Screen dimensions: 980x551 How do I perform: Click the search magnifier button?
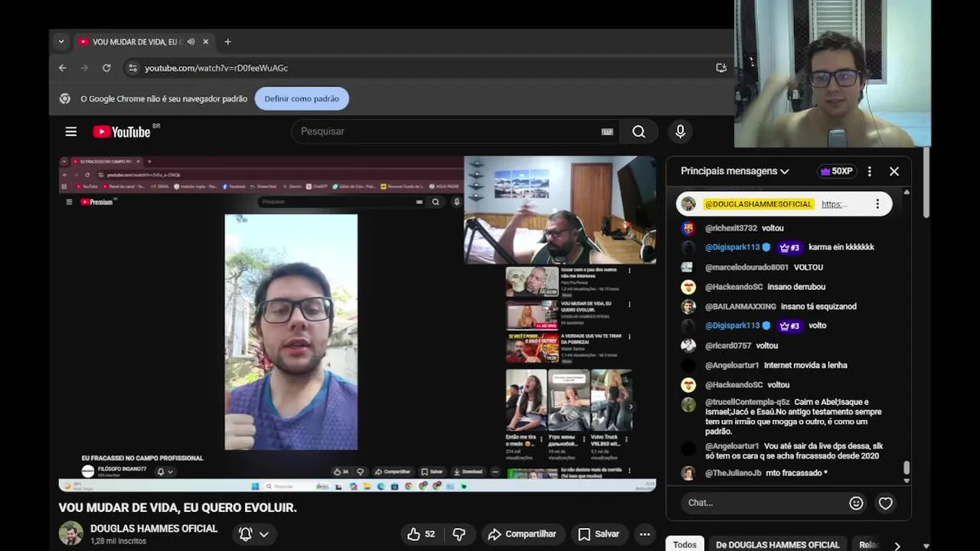pyautogui.click(x=639, y=132)
